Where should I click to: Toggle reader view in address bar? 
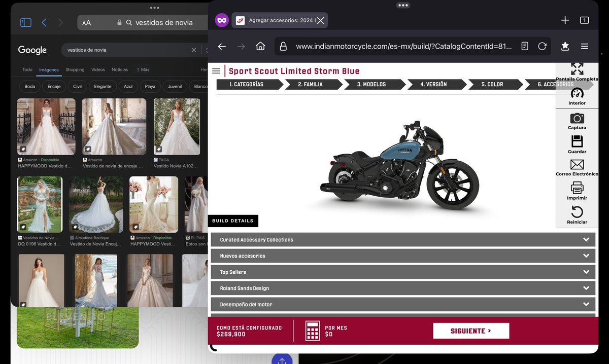[x=525, y=46]
